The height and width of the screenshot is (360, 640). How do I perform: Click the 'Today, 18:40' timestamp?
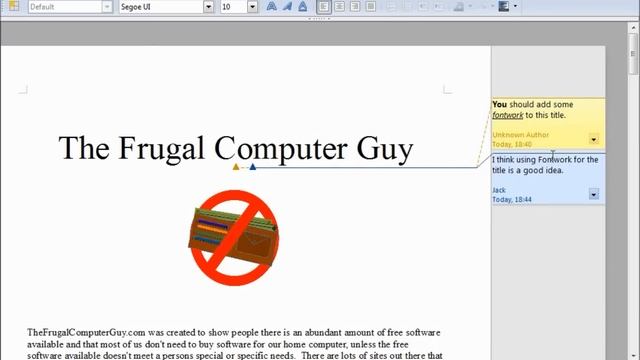tap(512, 144)
